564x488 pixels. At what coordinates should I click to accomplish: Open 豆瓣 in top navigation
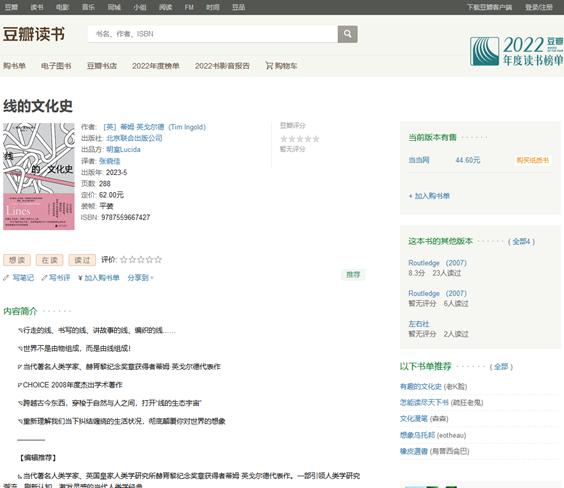pyautogui.click(x=11, y=7)
